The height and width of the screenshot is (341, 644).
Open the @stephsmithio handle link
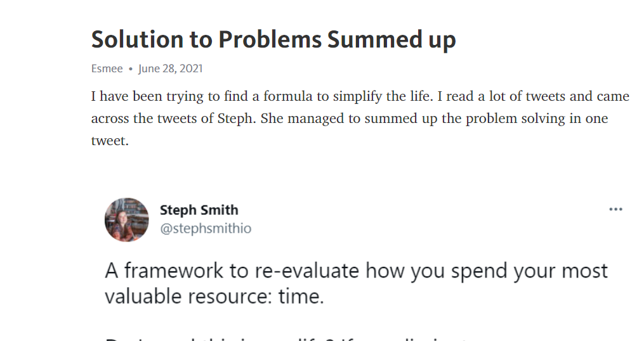(206, 228)
